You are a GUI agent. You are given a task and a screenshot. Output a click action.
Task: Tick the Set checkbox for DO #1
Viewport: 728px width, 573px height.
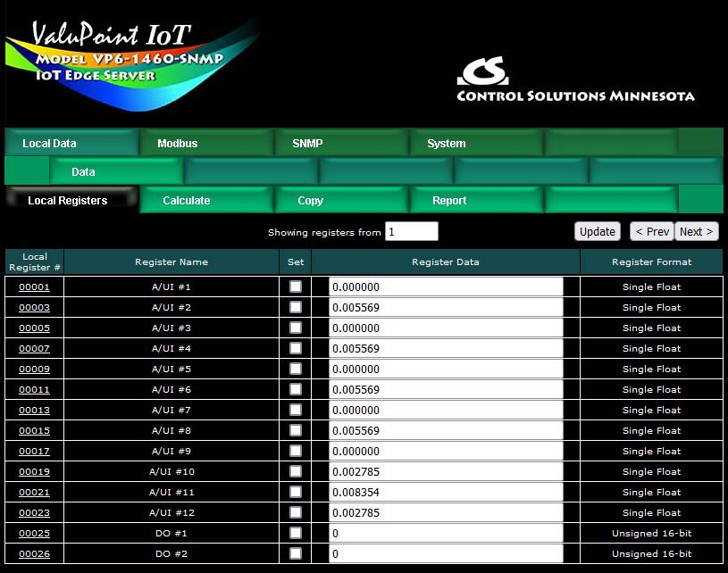[x=296, y=533]
